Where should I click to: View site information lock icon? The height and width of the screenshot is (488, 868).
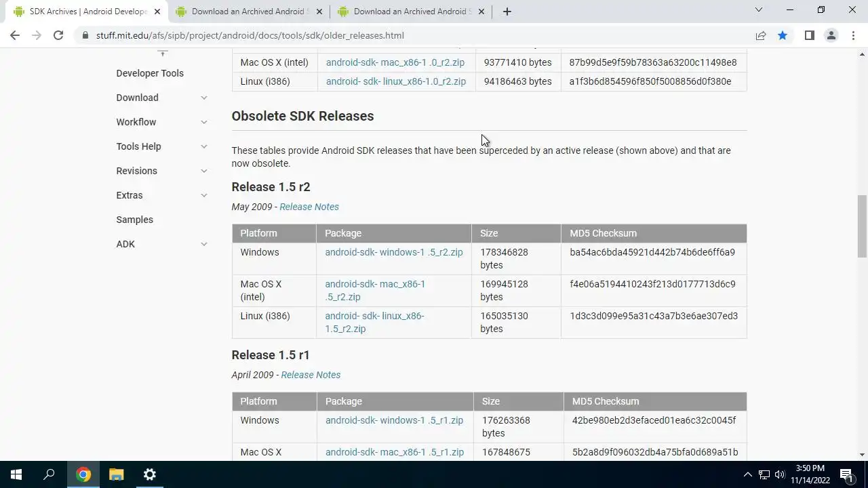(85, 35)
